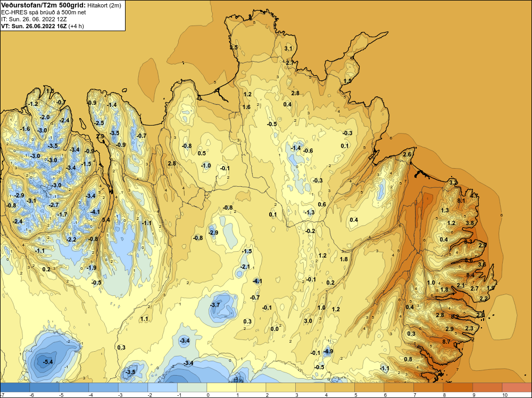Click the 'VT: Sun. 26.06.2022 16Z' line
The height and width of the screenshot is (398, 532).
34,26
